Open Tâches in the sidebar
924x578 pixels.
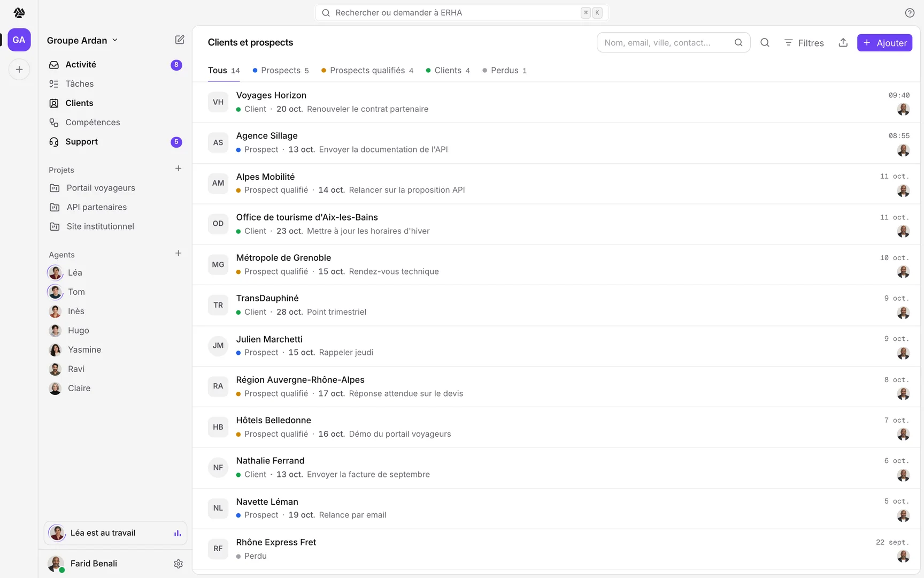coord(115,83)
